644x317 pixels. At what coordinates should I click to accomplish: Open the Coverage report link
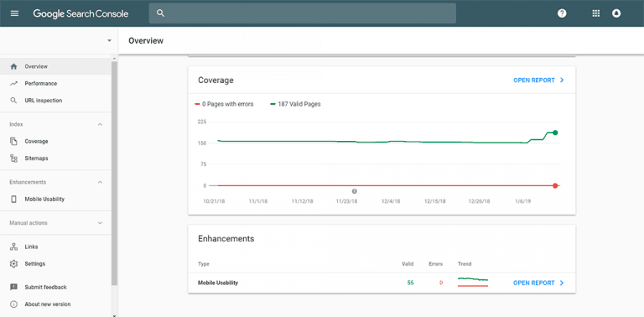pos(534,81)
